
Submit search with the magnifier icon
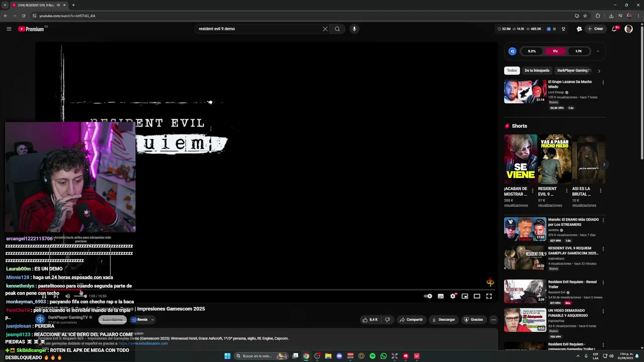point(337,29)
